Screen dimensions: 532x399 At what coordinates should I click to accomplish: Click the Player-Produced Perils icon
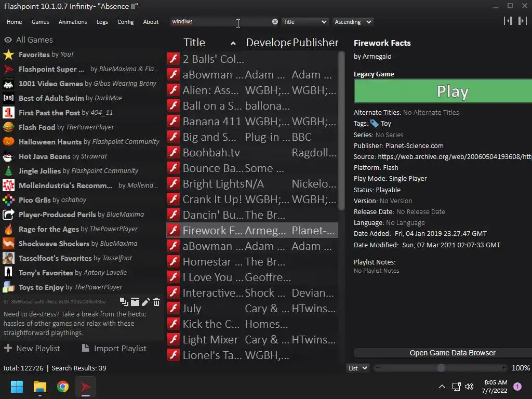[8, 215]
